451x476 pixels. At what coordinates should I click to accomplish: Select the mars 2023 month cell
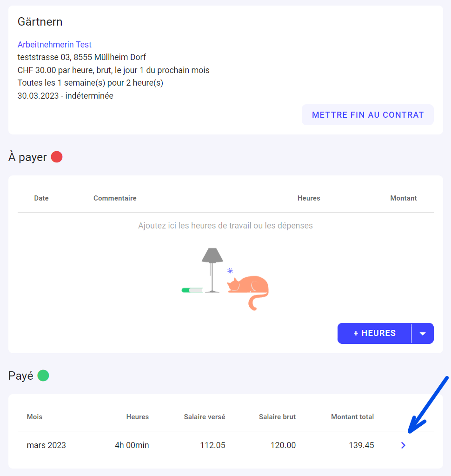pos(46,445)
